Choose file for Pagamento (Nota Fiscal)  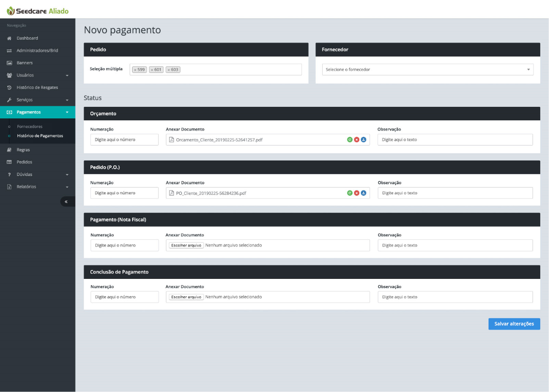[x=186, y=245]
